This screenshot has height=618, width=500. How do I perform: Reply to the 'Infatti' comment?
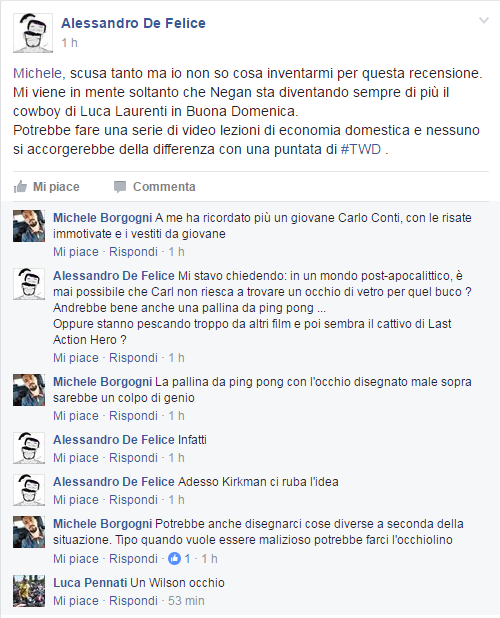133,458
